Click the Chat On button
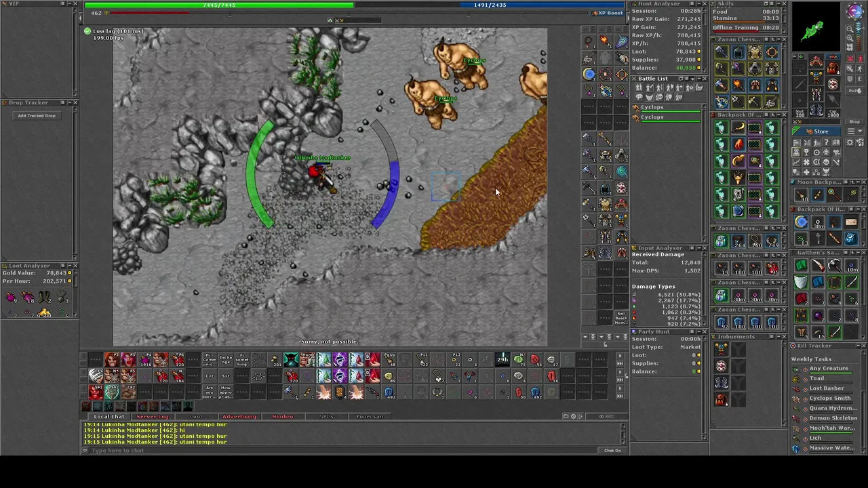The image size is (868, 488). 612,450
